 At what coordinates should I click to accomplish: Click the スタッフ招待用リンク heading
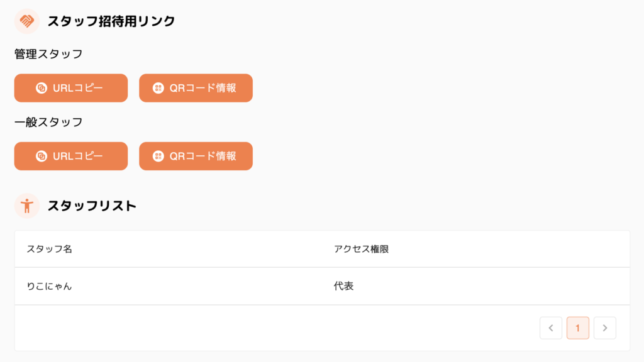click(x=111, y=21)
